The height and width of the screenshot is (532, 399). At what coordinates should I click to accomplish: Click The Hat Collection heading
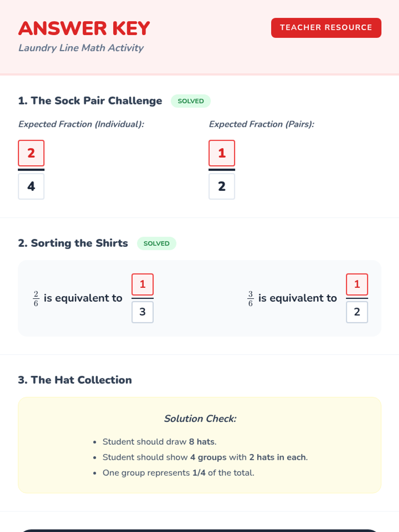tap(75, 380)
